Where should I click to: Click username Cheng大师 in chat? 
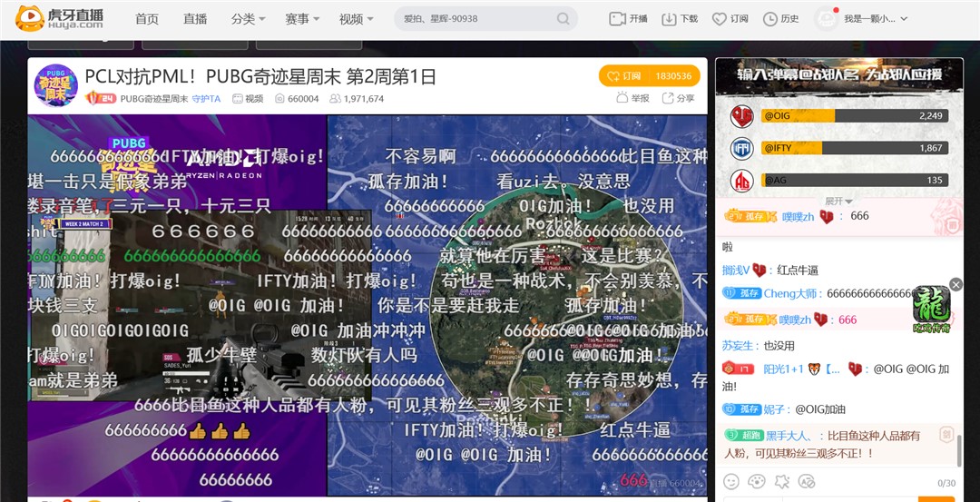(x=792, y=293)
